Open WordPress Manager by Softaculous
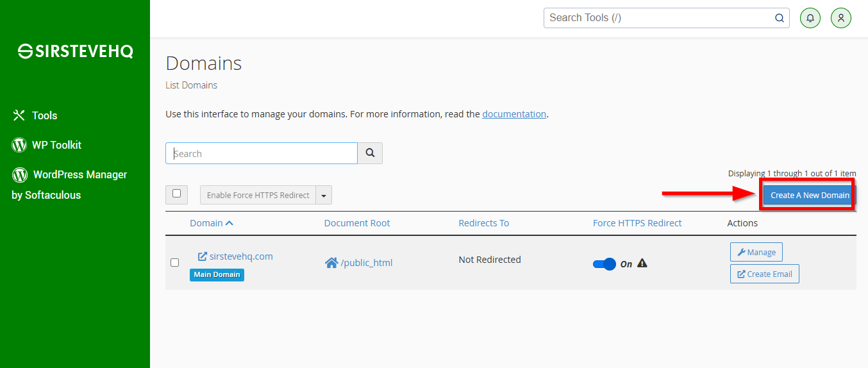Screen dimensions: 868x368 [x=69, y=185]
